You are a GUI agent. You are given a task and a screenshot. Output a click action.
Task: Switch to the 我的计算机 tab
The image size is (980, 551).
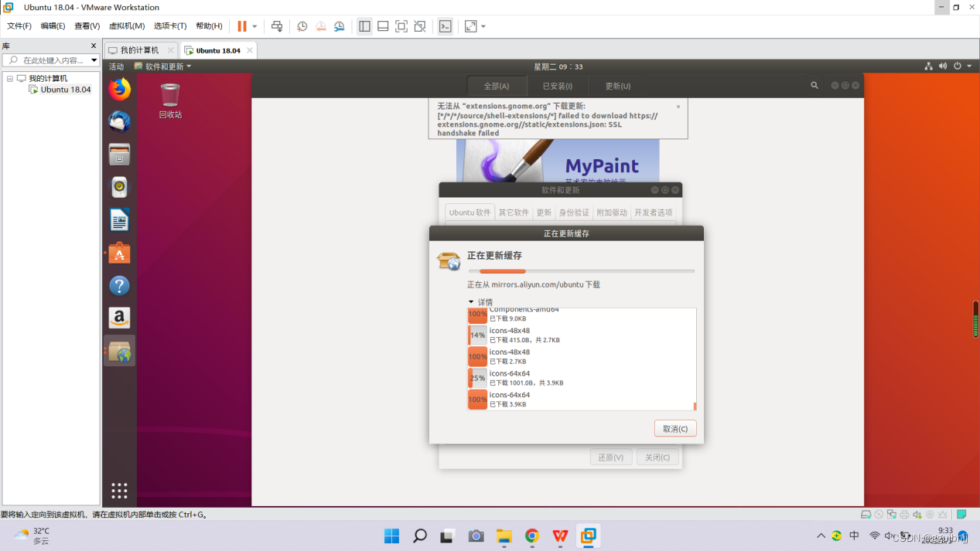coord(139,50)
